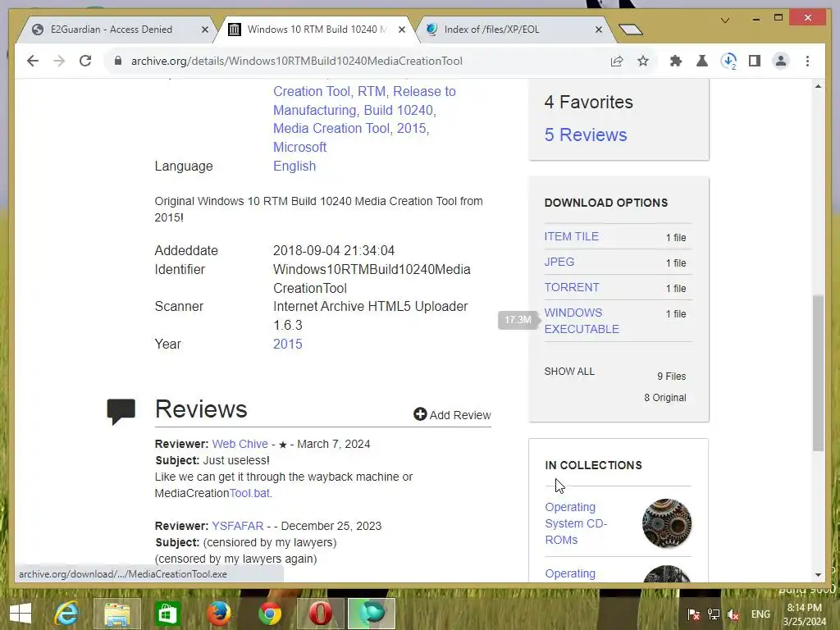
Task: Switch to Chrome on taskbar
Action: (269, 614)
